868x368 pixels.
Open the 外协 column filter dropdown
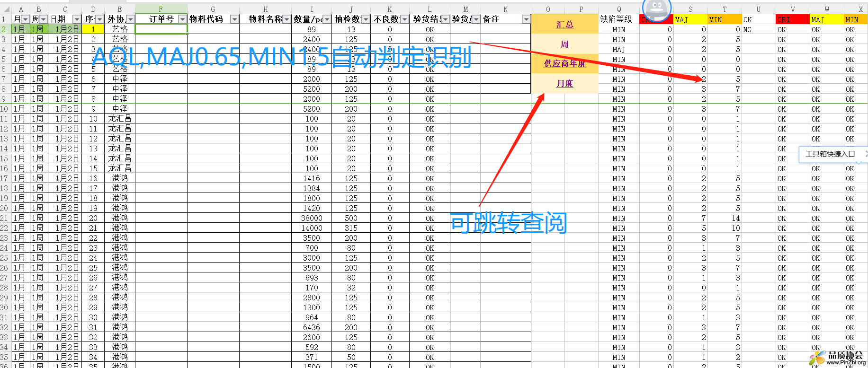click(x=131, y=19)
